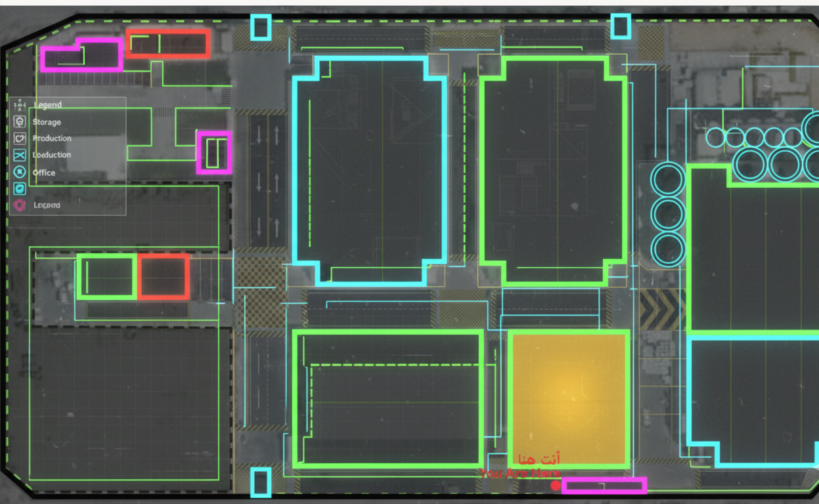Viewport: 819px width, 504px height.
Task: Click the icon beside the Legend title
Action: pyautogui.click(x=20, y=105)
